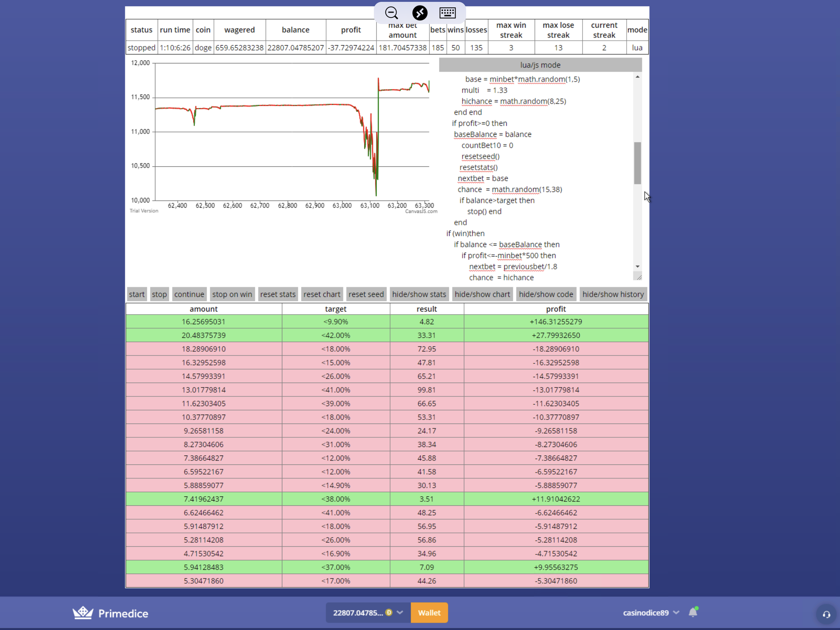Click the 'amount' history column header
The width and height of the screenshot is (840, 630).
204,309
